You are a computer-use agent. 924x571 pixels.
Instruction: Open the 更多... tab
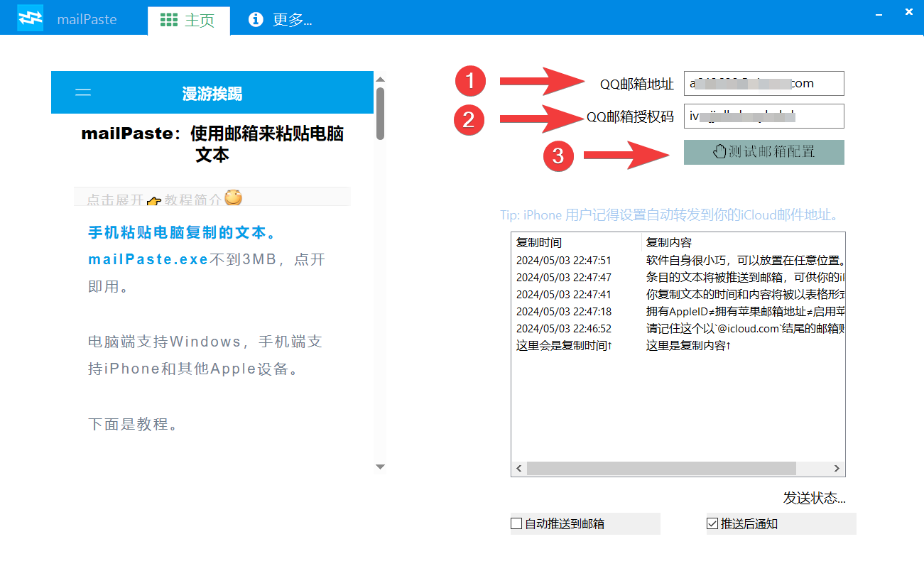[282, 20]
